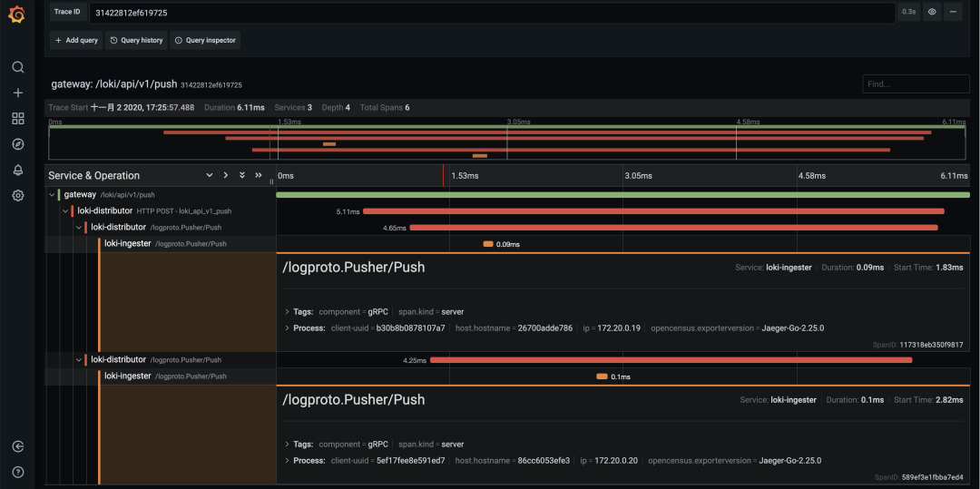Viewport: 980px width, 489px height.
Task: Collapse the gateway span row
Action: [52, 195]
